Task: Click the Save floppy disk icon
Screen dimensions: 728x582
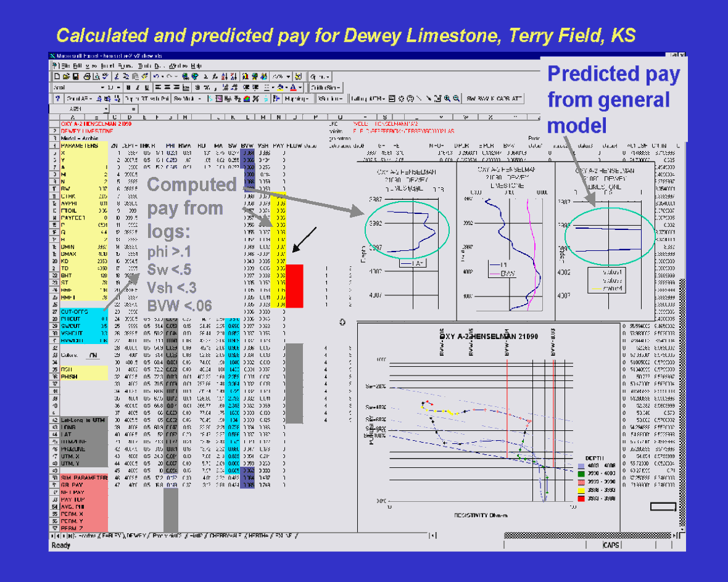Action: [x=75, y=76]
